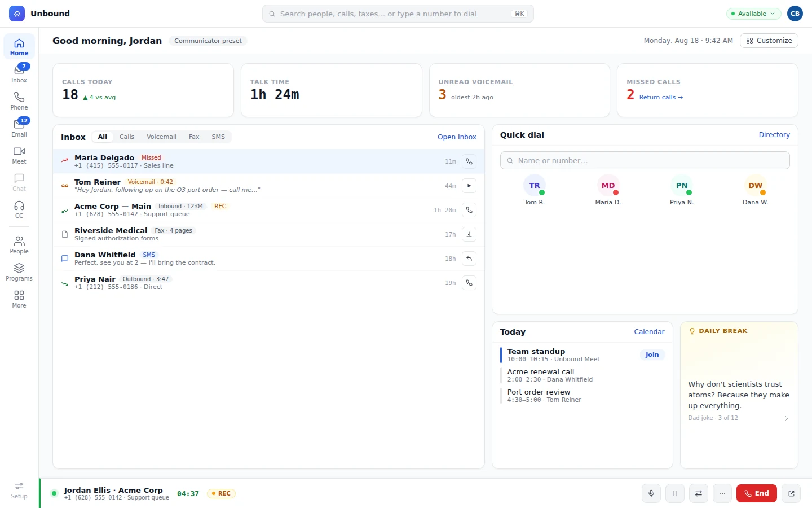Download the Riverside Medical fax
The width and height of the screenshot is (812, 508).
pos(469,234)
